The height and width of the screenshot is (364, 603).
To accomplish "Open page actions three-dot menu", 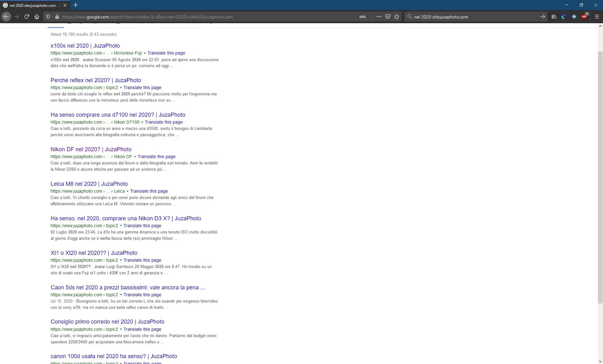I will coord(379,16).
